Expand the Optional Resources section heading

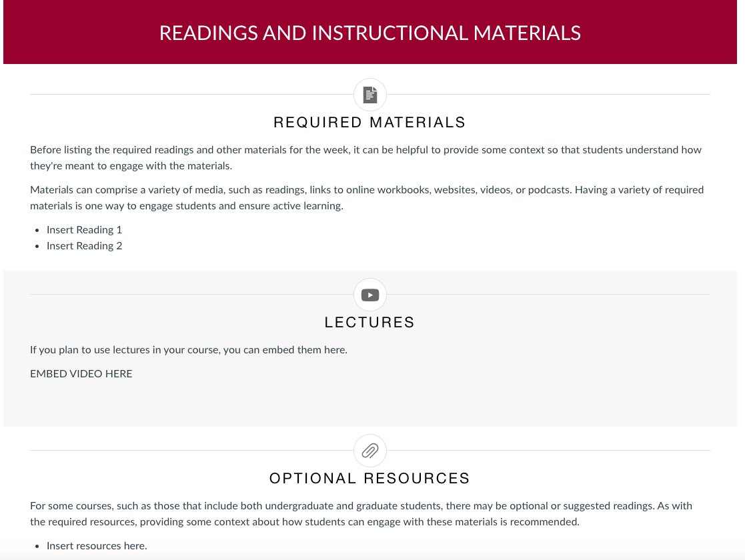click(369, 478)
